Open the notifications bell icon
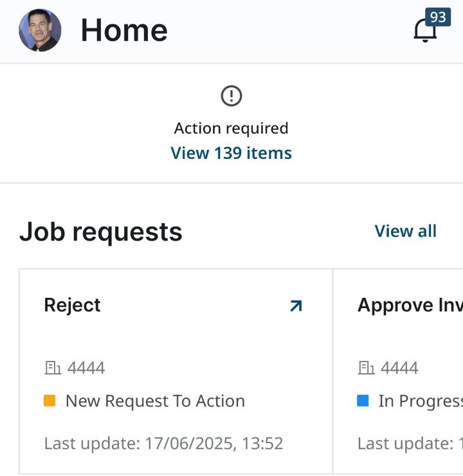This screenshot has height=476, width=463. click(x=425, y=30)
